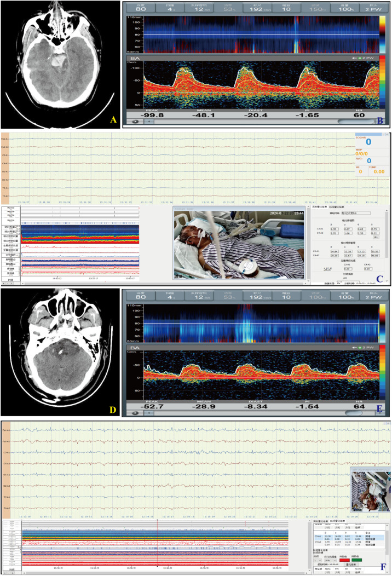Select the PI value -1.54
The width and height of the screenshot is (392, 576).
[307, 406]
